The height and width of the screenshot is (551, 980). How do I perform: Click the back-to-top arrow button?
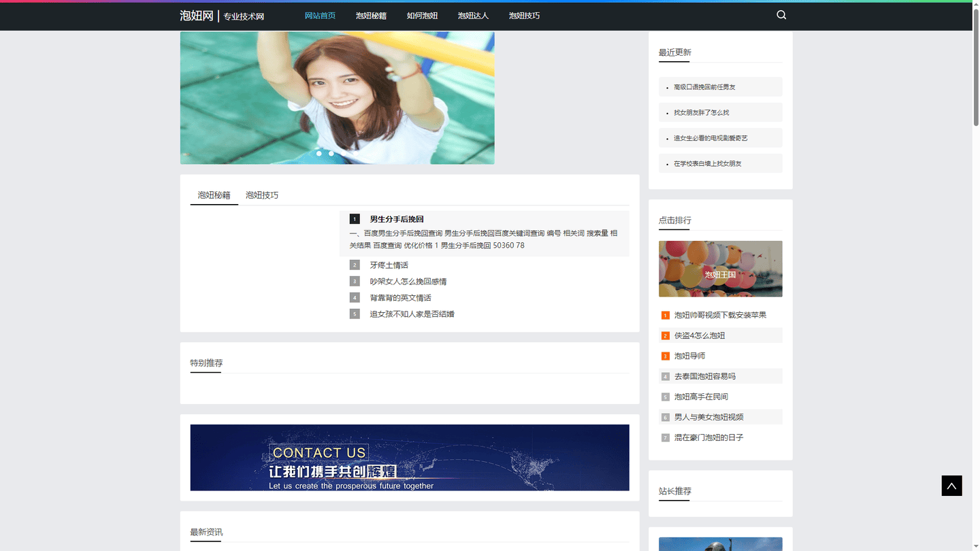tap(951, 486)
